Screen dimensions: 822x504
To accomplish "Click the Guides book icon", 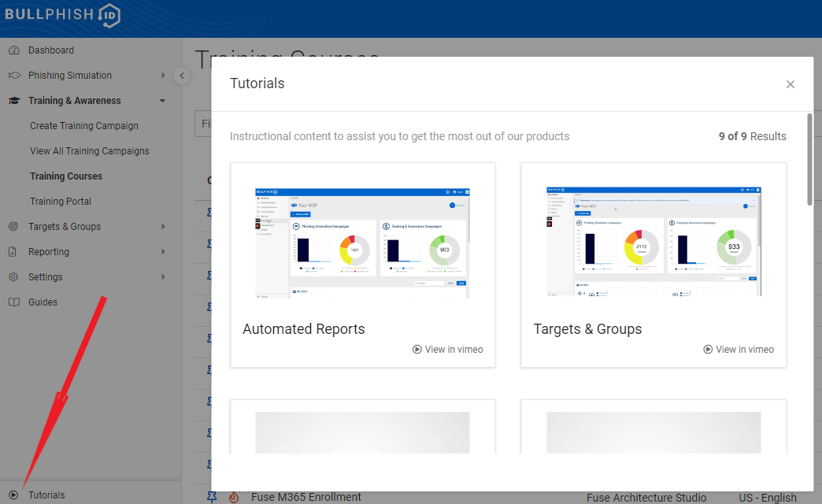I will pos(14,302).
